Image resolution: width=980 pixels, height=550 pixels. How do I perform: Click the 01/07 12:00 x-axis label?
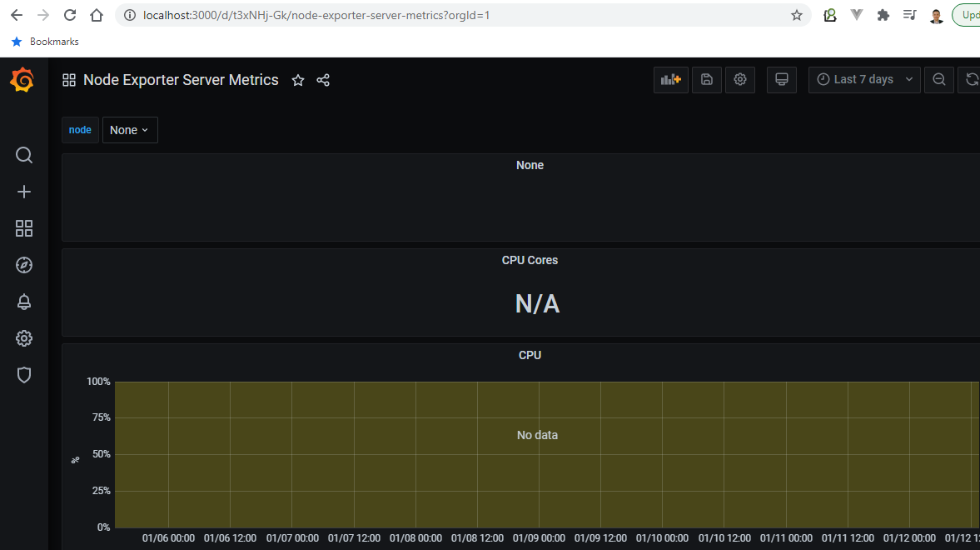point(354,538)
